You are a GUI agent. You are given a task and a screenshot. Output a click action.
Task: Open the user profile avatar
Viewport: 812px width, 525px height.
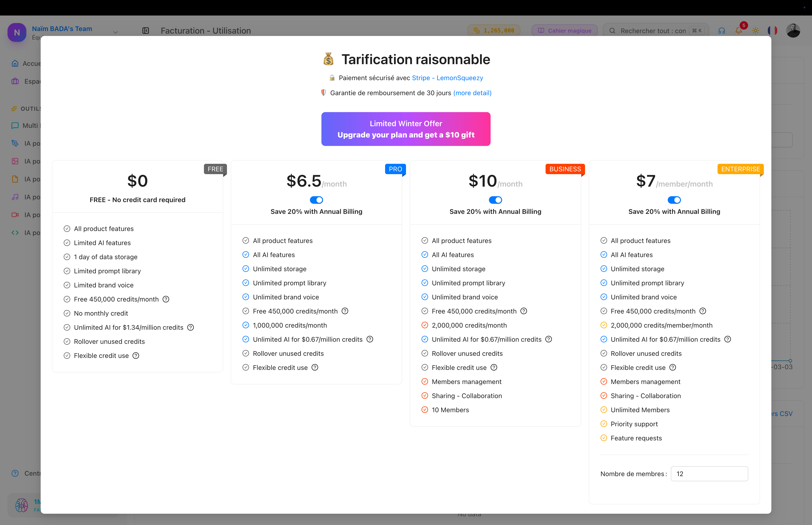tap(793, 31)
